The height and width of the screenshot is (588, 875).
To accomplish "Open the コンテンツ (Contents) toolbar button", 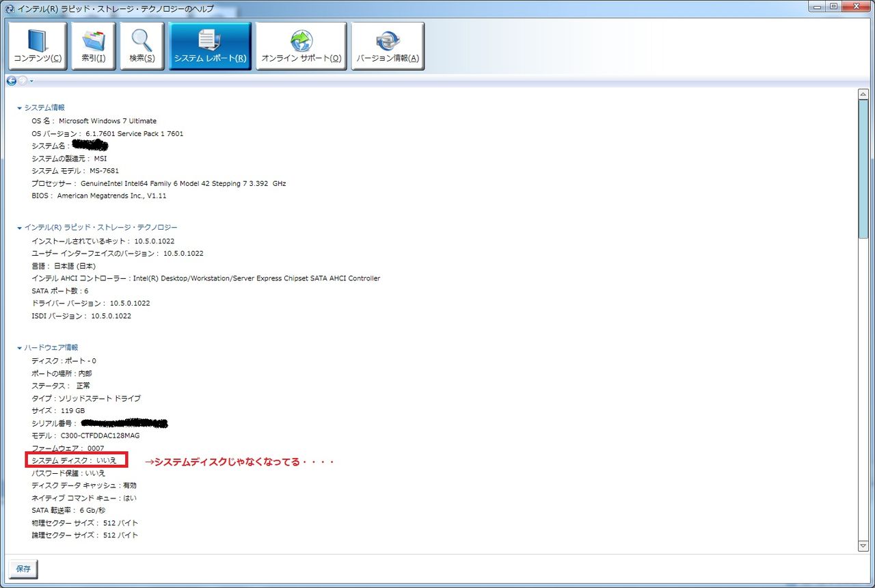I will (38, 46).
